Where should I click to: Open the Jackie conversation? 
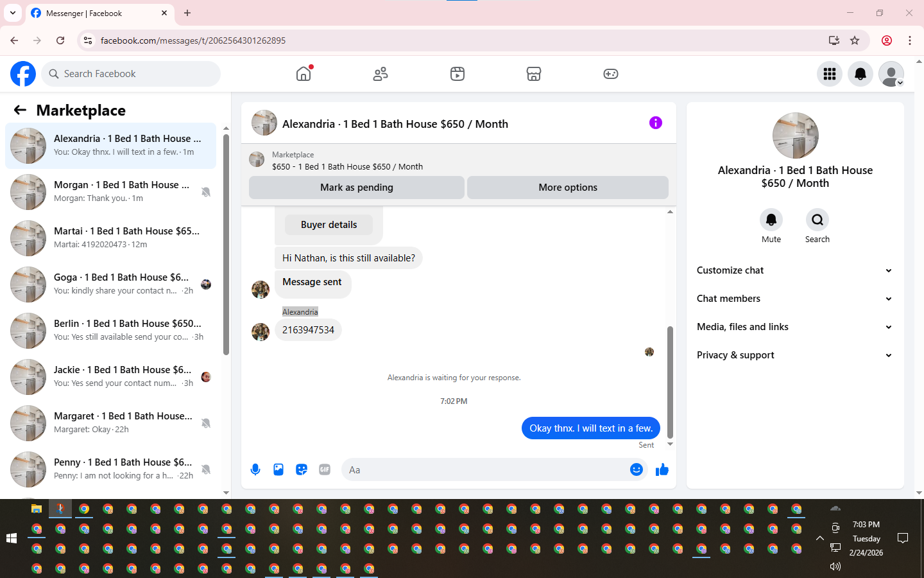coord(111,377)
